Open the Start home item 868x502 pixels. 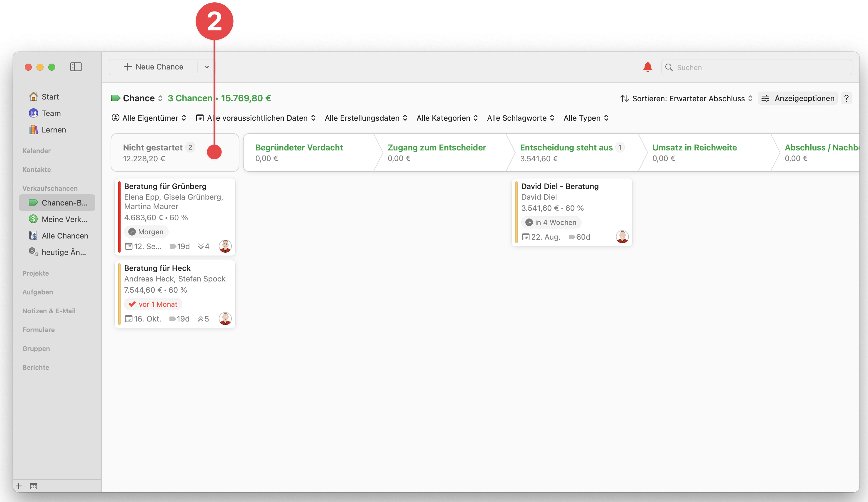click(50, 97)
